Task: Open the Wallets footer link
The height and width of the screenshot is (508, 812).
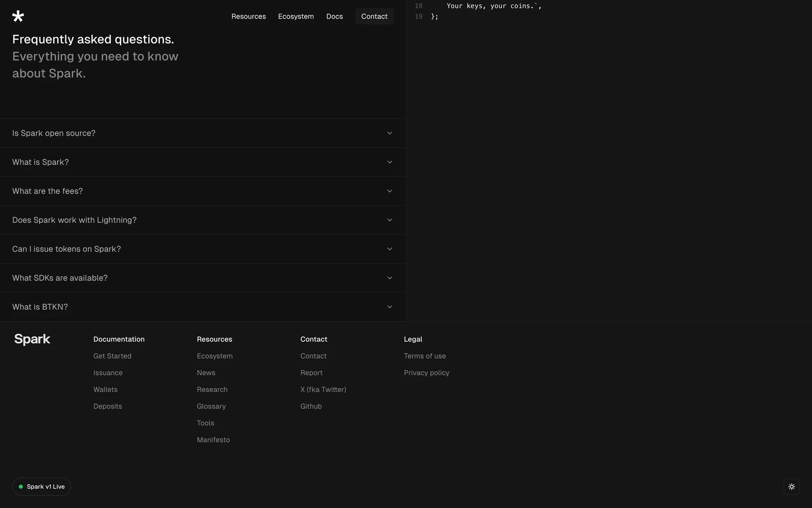Action: (x=106, y=390)
